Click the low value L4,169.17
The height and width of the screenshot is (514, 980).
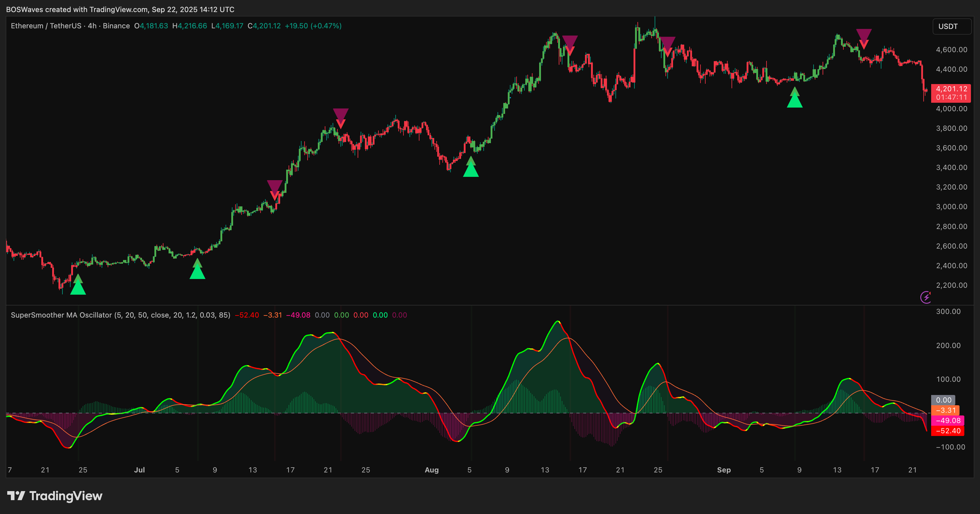coord(227,26)
